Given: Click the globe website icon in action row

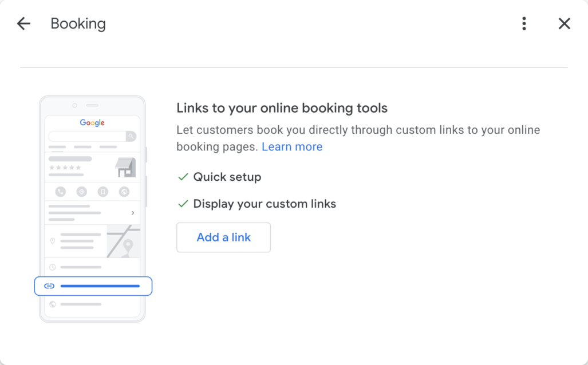Looking at the screenshot, I should pos(124,192).
